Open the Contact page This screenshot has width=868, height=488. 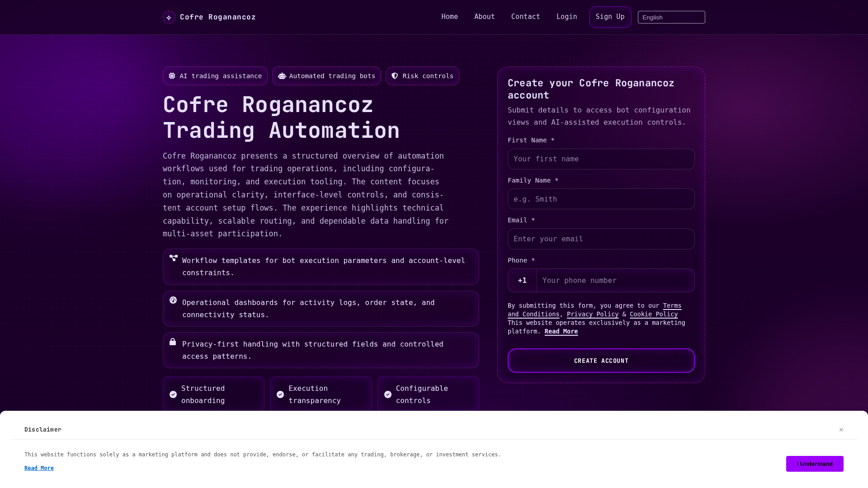click(x=526, y=17)
